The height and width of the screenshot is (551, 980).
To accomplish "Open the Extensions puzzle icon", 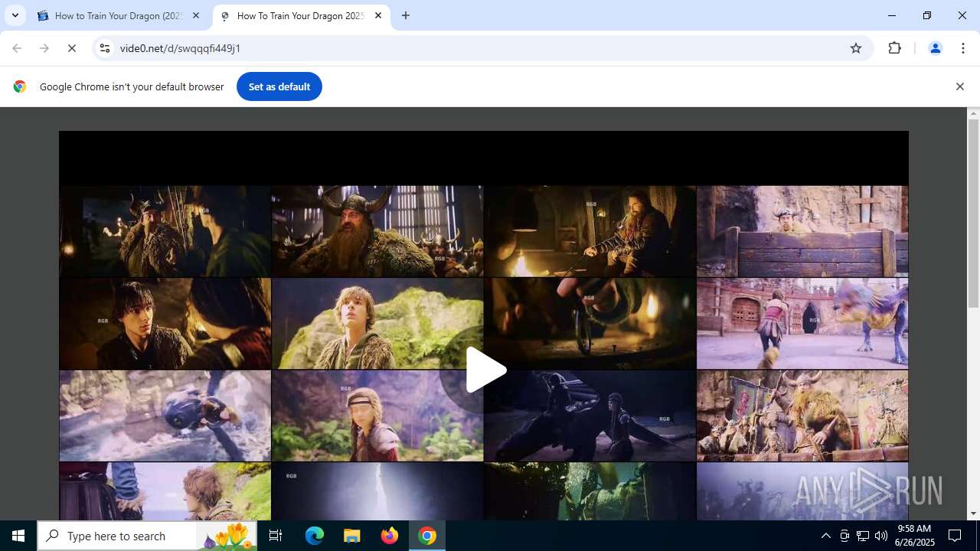I will pyautogui.click(x=894, y=48).
